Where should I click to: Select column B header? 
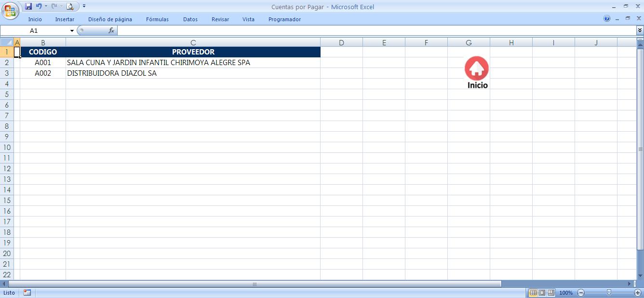(43, 42)
